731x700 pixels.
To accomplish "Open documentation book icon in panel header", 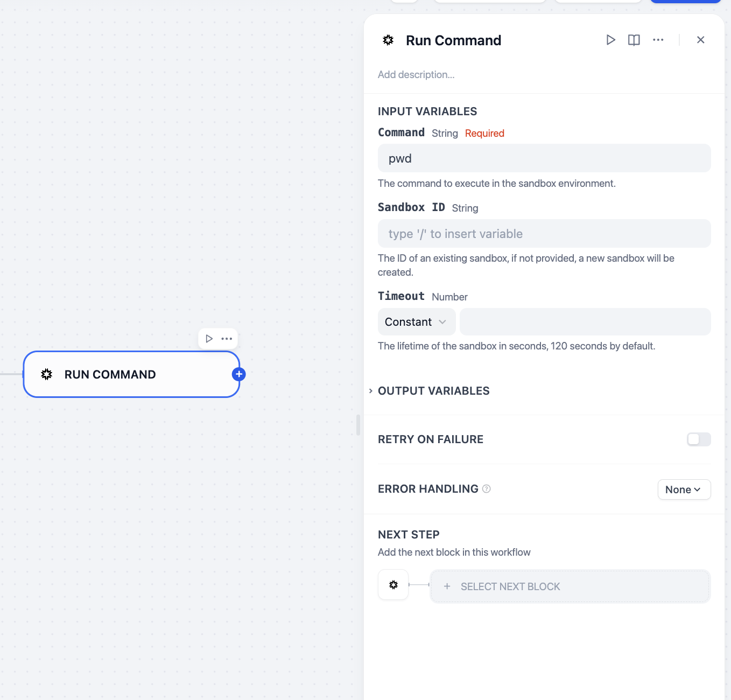I will point(634,40).
